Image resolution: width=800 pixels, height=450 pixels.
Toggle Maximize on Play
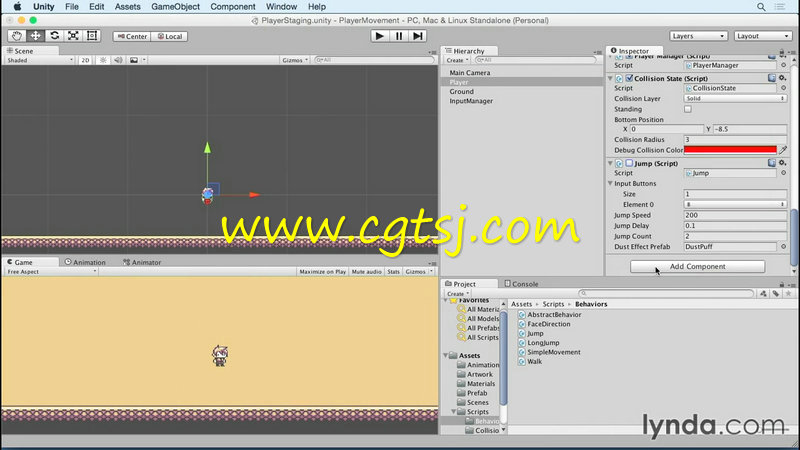(322, 271)
